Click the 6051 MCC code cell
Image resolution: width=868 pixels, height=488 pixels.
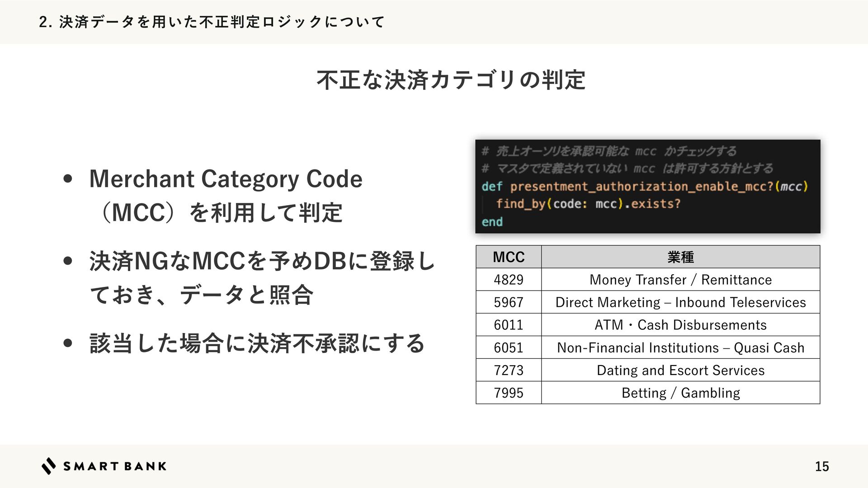[509, 347]
